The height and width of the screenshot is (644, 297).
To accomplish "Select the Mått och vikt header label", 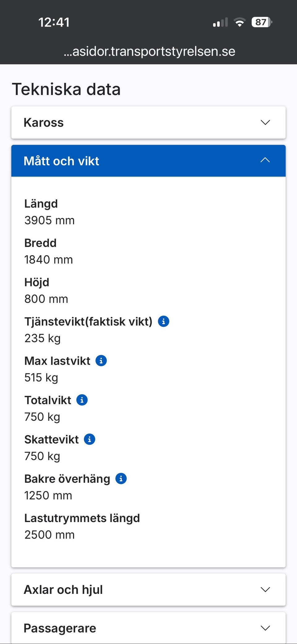I will tap(61, 161).
